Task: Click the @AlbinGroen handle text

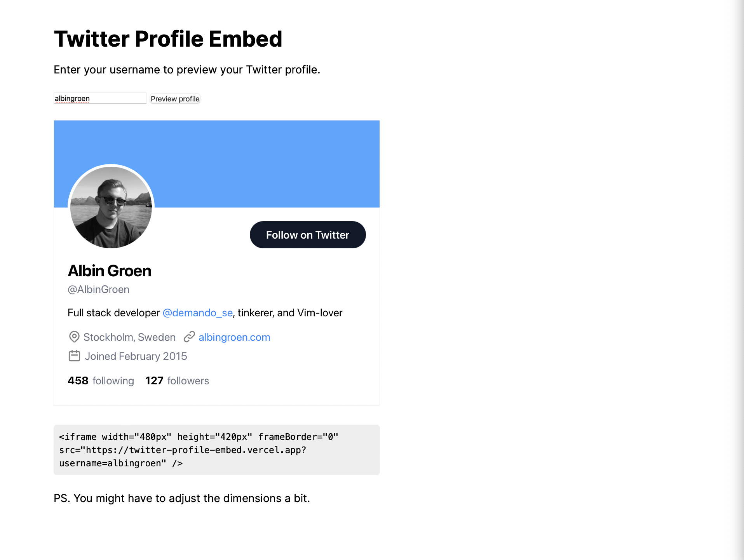Action: pyautogui.click(x=98, y=289)
